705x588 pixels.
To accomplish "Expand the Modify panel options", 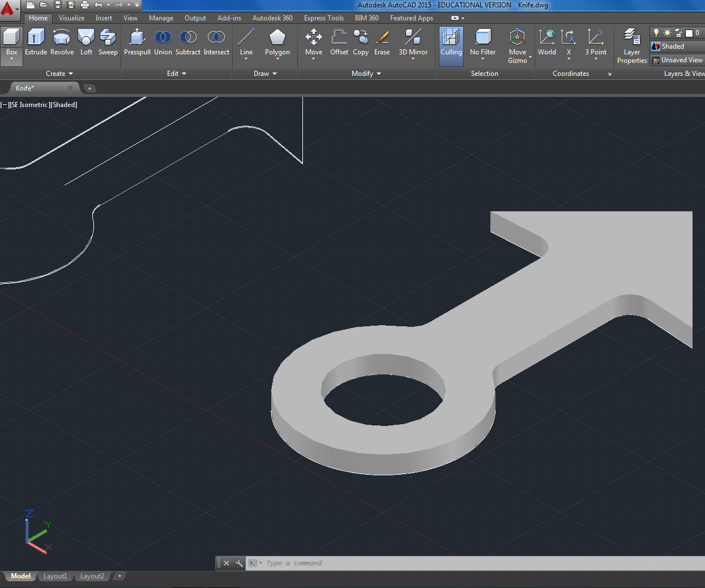I will click(x=366, y=74).
